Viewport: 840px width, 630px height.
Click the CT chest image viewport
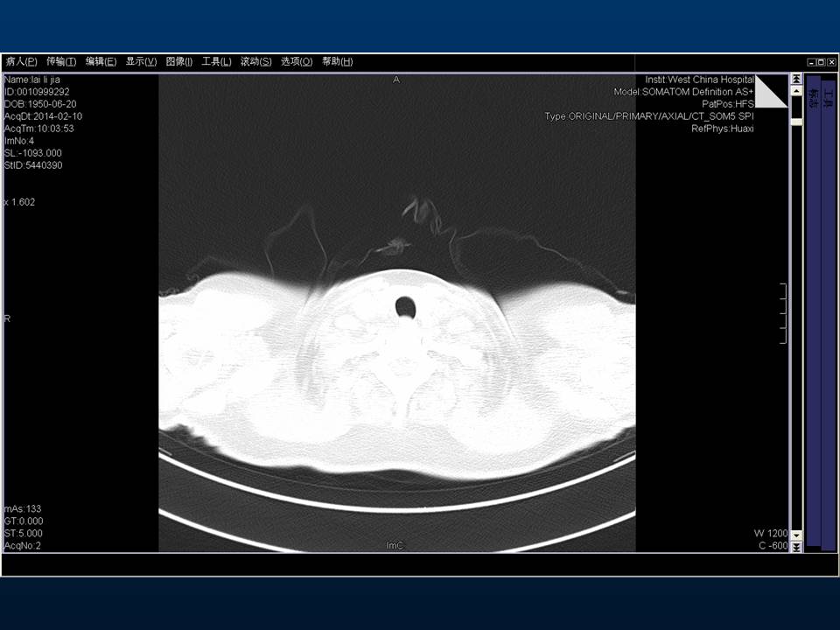click(396, 350)
